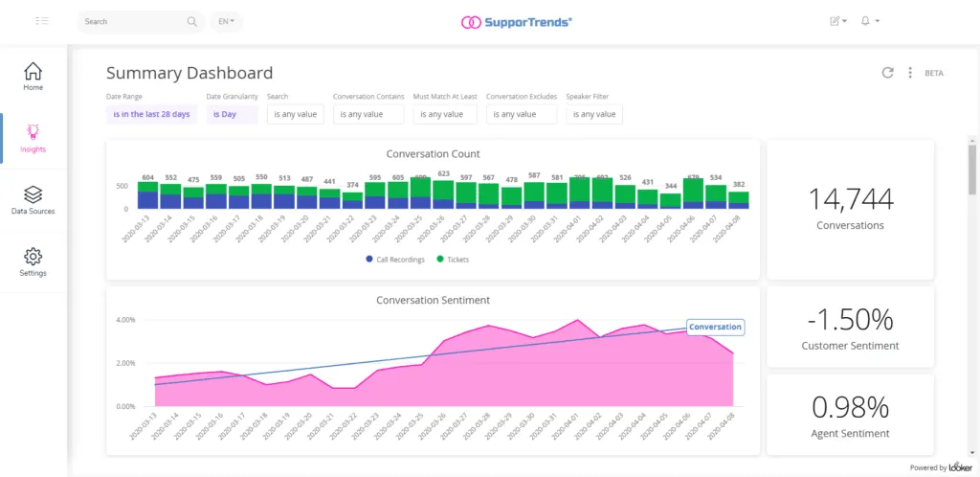Expand the notifications bell dropdown

tap(870, 21)
